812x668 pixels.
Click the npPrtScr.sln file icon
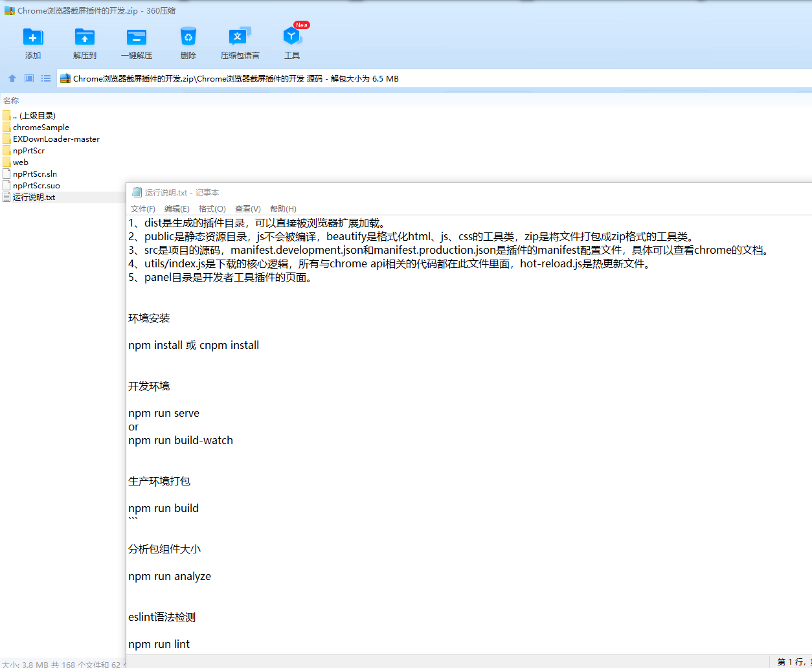click(x=6, y=173)
